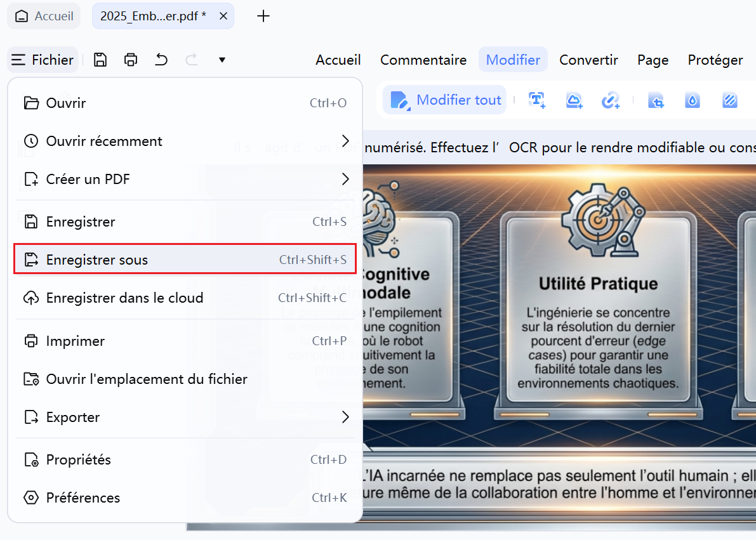Open the Convertir ribbon tab
756x540 pixels.
[588, 60]
